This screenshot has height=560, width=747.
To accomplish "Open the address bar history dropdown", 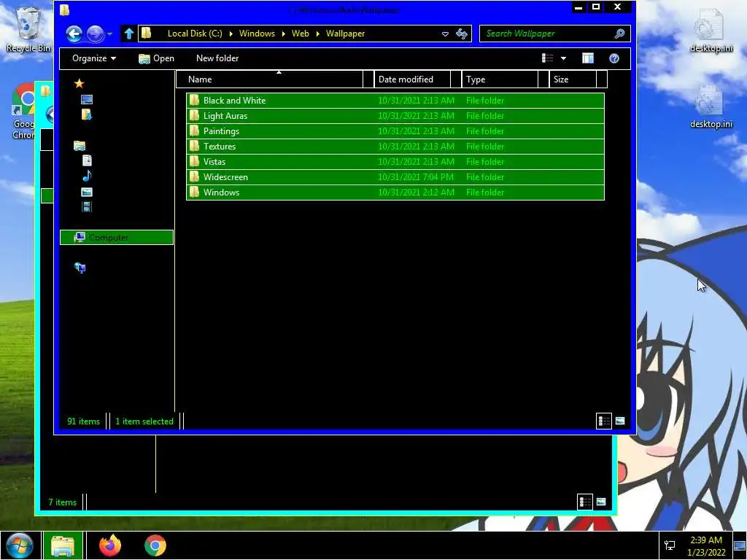I will (445, 34).
